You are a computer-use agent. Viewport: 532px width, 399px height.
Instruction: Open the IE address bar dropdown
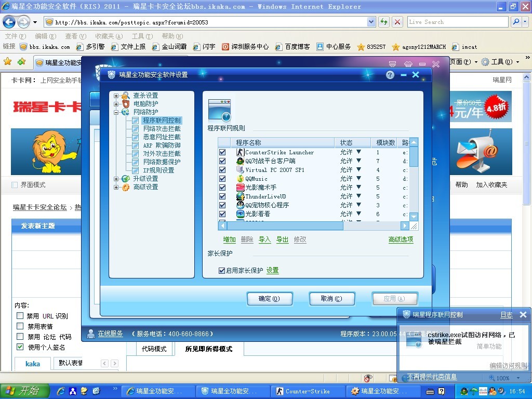(x=371, y=22)
